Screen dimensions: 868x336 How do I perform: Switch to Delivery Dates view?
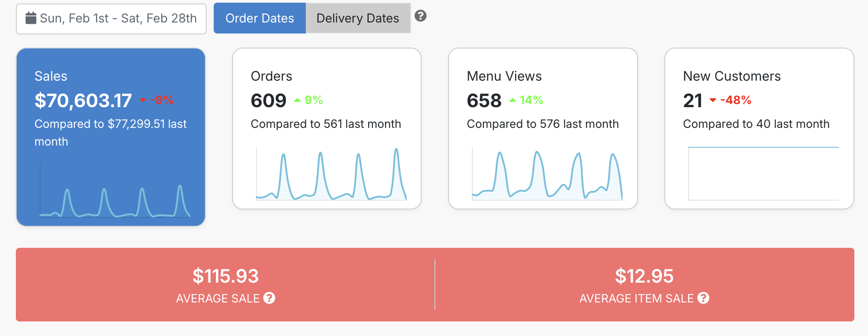(x=358, y=18)
